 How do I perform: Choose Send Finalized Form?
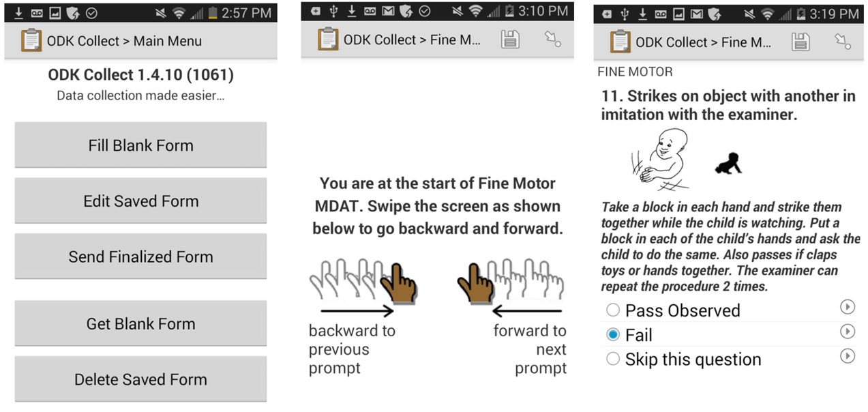click(x=140, y=257)
